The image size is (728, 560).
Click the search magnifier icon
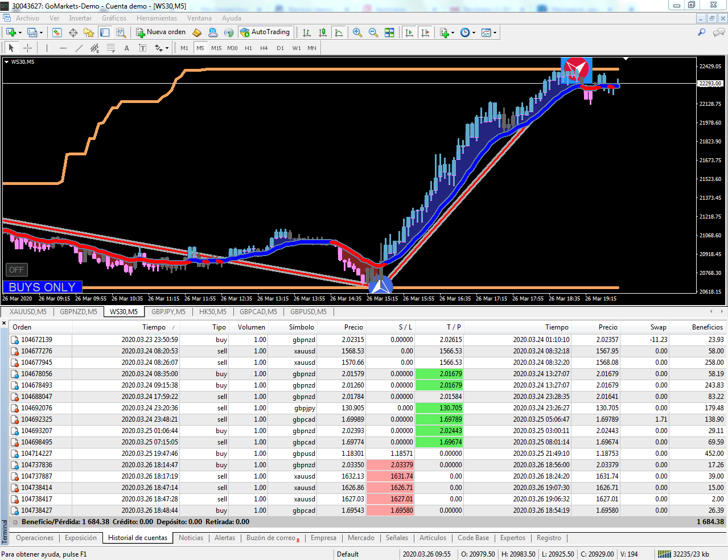point(702,32)
